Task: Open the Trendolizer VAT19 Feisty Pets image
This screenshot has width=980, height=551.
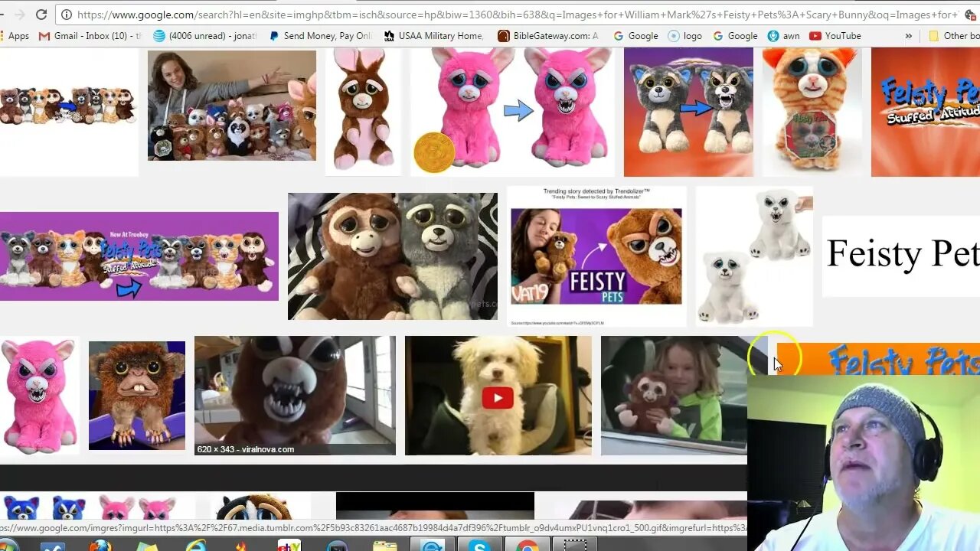Action: coord(596,256)
